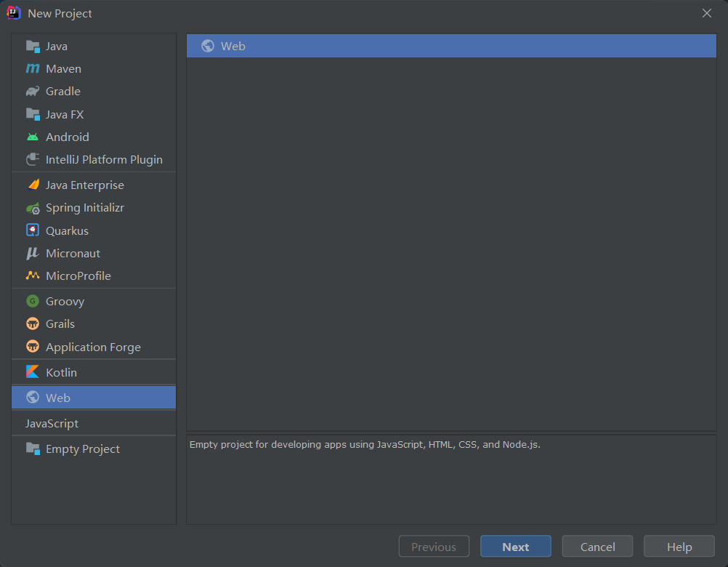728x567 pixels.
Task: Click the Web globe icon in sidebar
Action: [x=33, y=398]
